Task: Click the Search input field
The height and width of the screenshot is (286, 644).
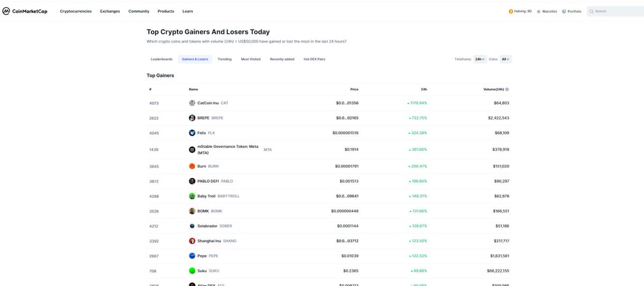Action: click(x=616, y=11)
